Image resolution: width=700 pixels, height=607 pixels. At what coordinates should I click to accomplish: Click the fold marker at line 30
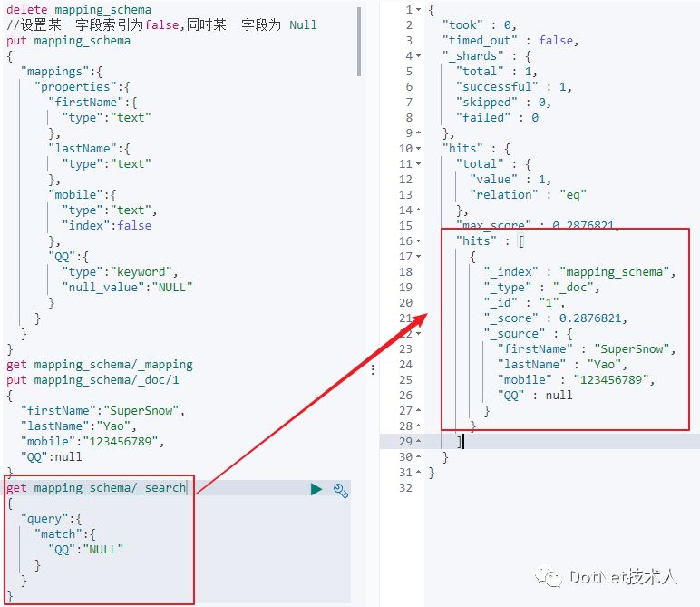pyautogui.click(x=417, y=457)
